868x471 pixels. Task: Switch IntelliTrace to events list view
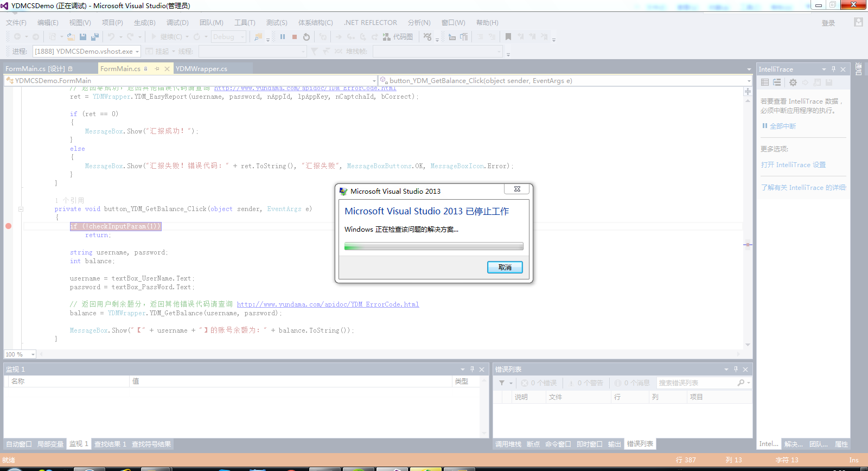(765, 82)
